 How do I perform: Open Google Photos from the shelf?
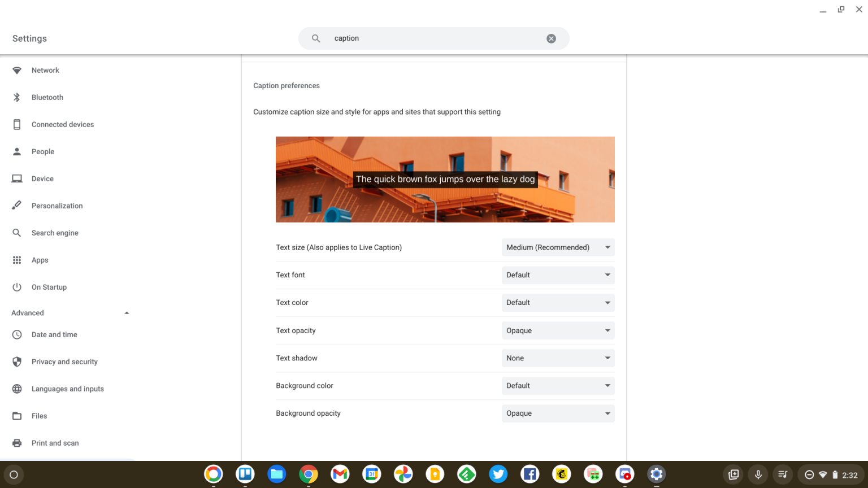pos(403,474)
